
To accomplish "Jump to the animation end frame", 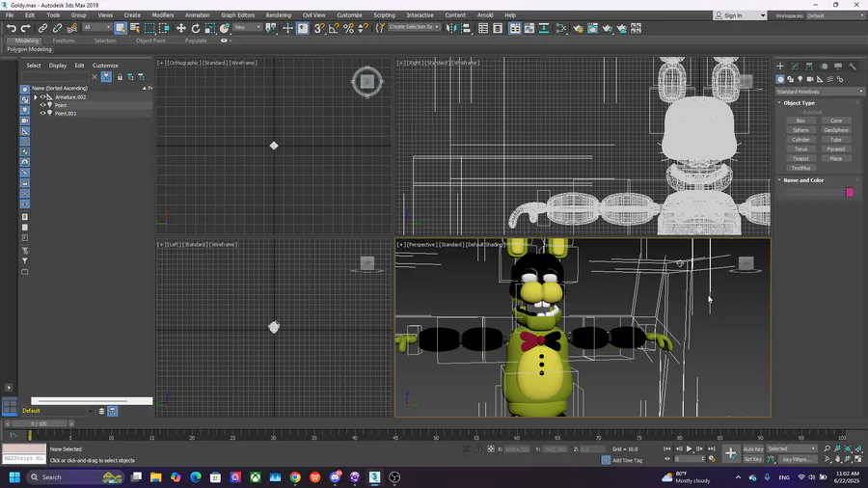I will coord(712,448).
